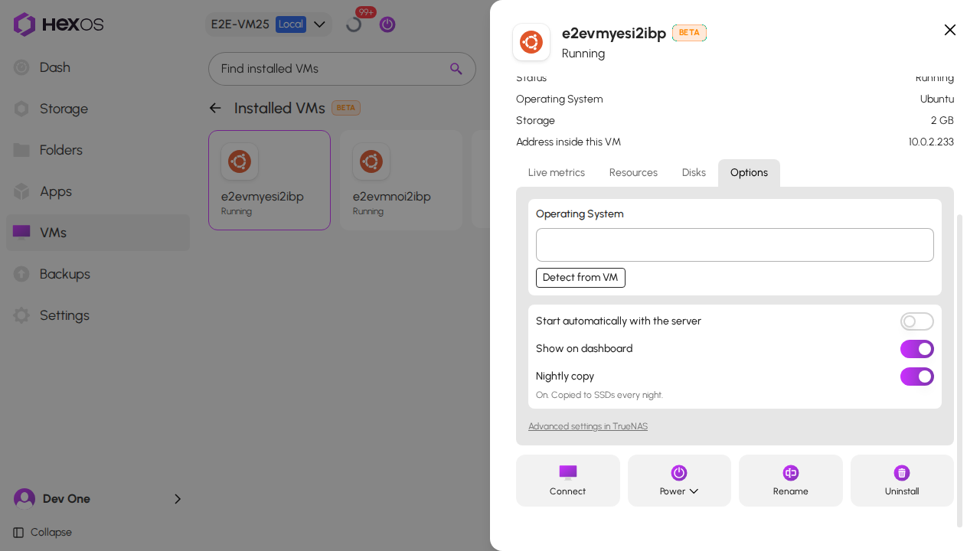Screen dimensions: 980x551
Task: Click the Dev One user avatar
Action: coord(24,499)
